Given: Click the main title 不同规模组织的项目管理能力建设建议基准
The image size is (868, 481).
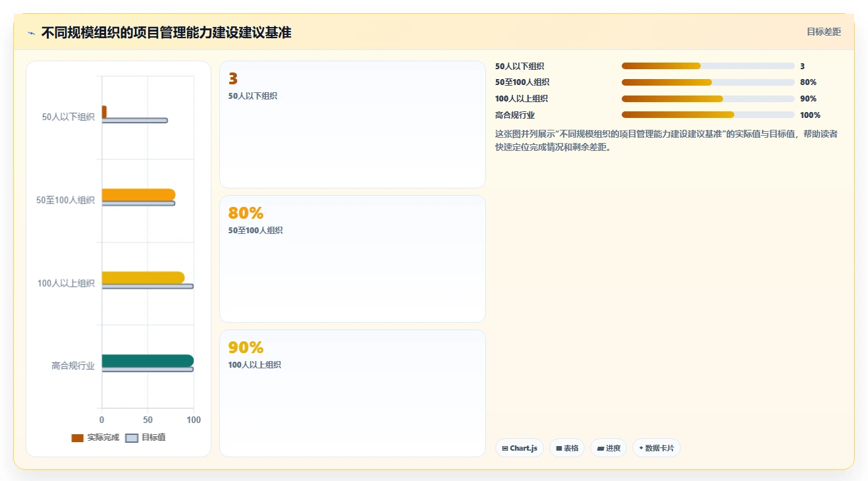Looking at the screenshot, I should click(x=166, y=32).
